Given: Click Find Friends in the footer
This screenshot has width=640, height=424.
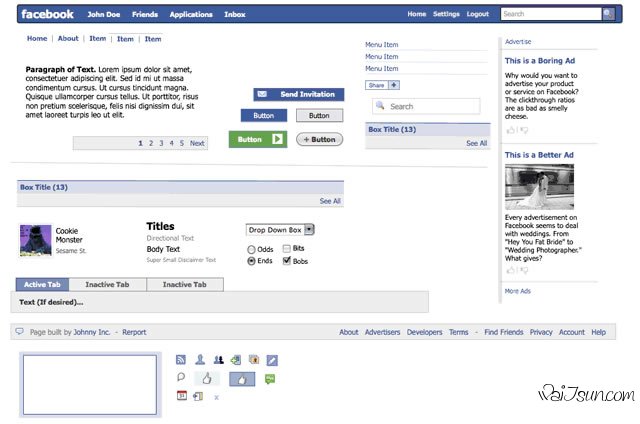Looking at the screenshot, I should click(504, 332).
